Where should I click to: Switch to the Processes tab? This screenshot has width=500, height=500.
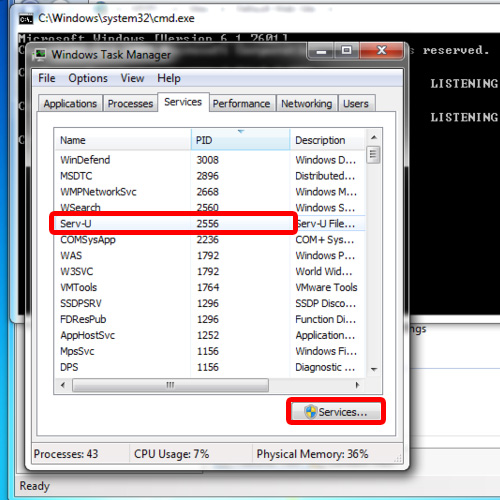pyautogui.click(x=130, y=104)
